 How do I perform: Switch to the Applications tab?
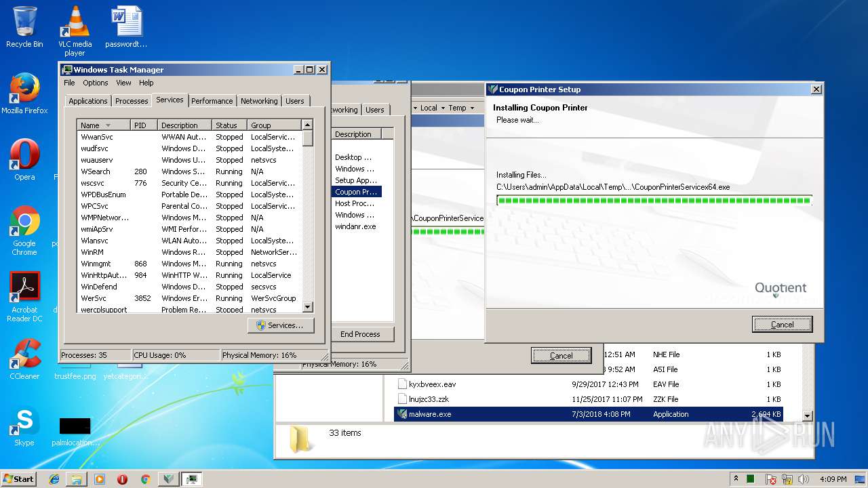[x=87, y=101]
